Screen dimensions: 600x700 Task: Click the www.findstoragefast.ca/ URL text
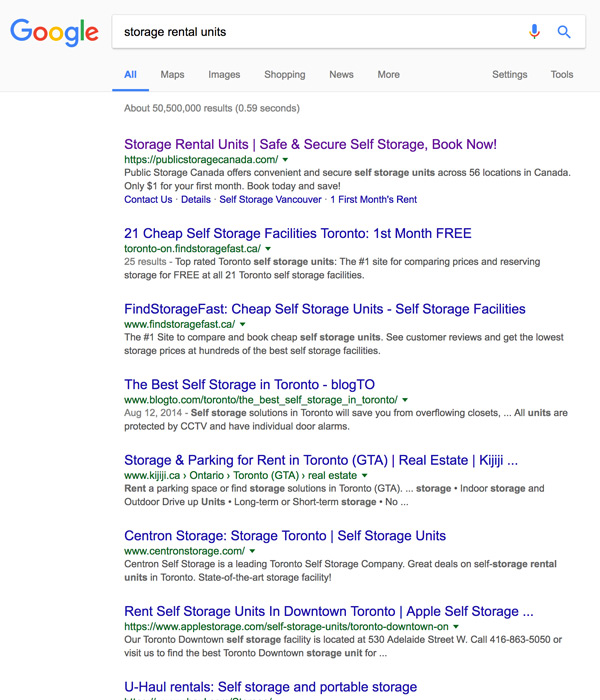[x=179, y=324]
